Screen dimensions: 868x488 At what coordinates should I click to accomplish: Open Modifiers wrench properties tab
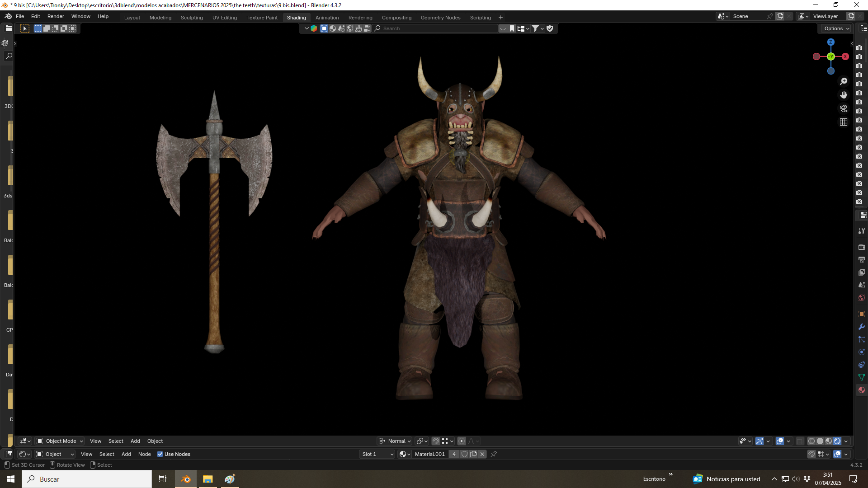(862, 327)
